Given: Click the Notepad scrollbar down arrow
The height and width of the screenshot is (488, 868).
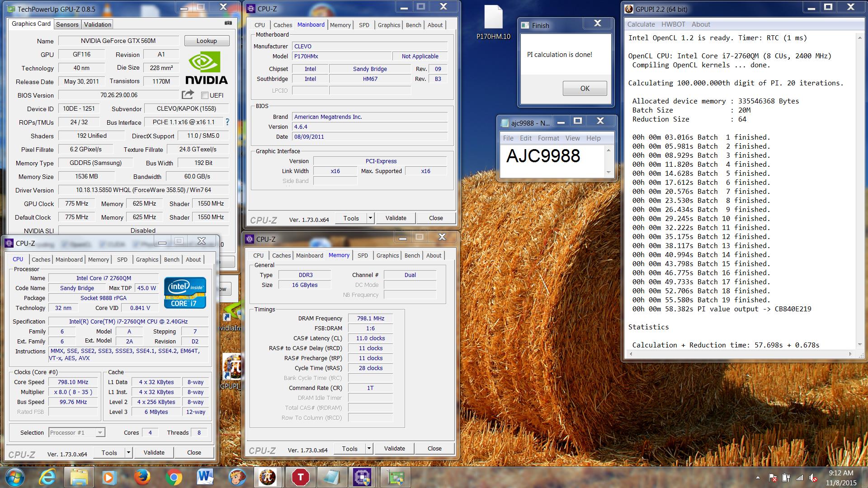Looking at the screenshot, I should pyautogui.click(x=609, y=172).
